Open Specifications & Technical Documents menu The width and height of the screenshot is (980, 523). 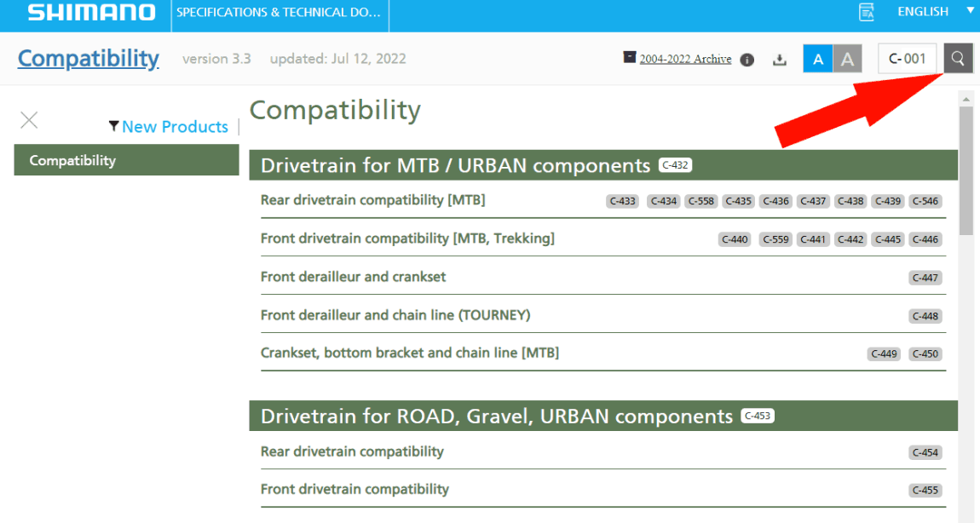280,13
